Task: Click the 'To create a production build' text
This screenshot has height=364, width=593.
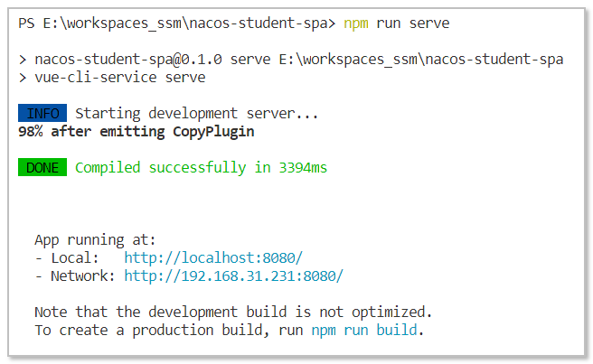Action: [151, 331]
